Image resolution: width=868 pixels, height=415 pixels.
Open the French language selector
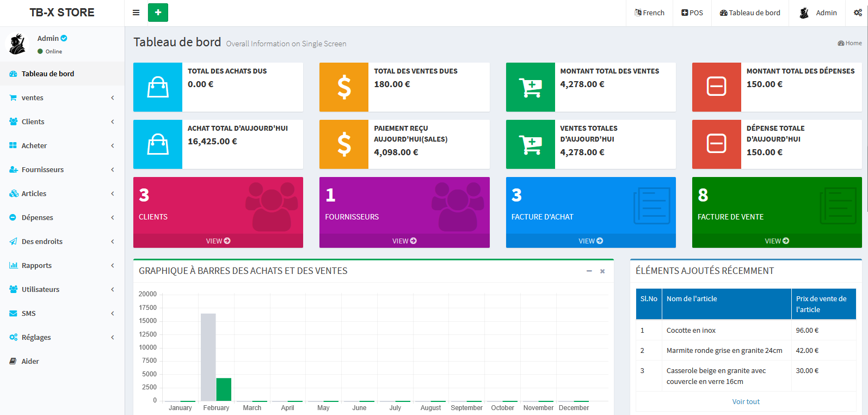pyautogui.click(x=649, y=13)
